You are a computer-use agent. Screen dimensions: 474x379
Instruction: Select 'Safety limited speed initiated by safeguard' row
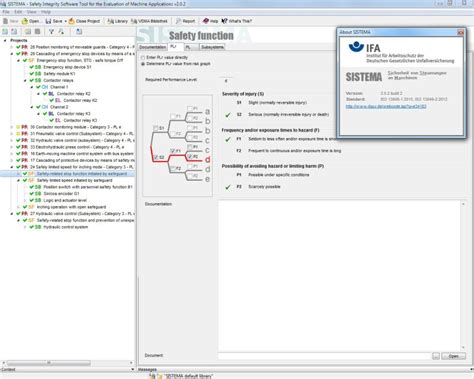click(x=74, y=180)
